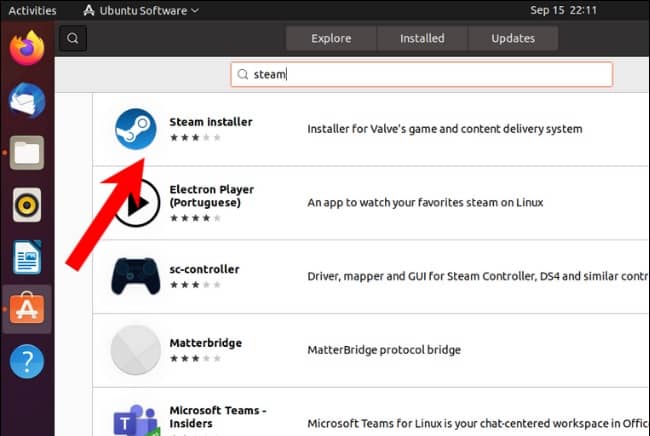
Task: Open Firefox from the dock
Action: tap(27, 48)
